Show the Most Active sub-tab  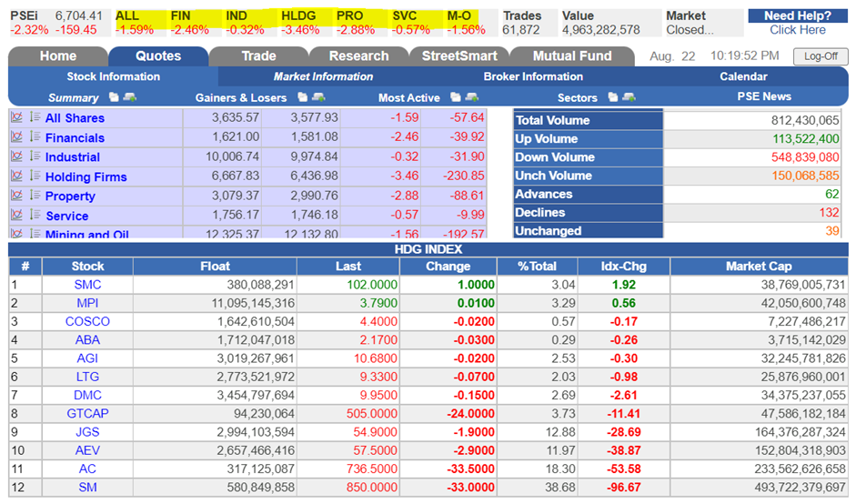pos(408,97)
